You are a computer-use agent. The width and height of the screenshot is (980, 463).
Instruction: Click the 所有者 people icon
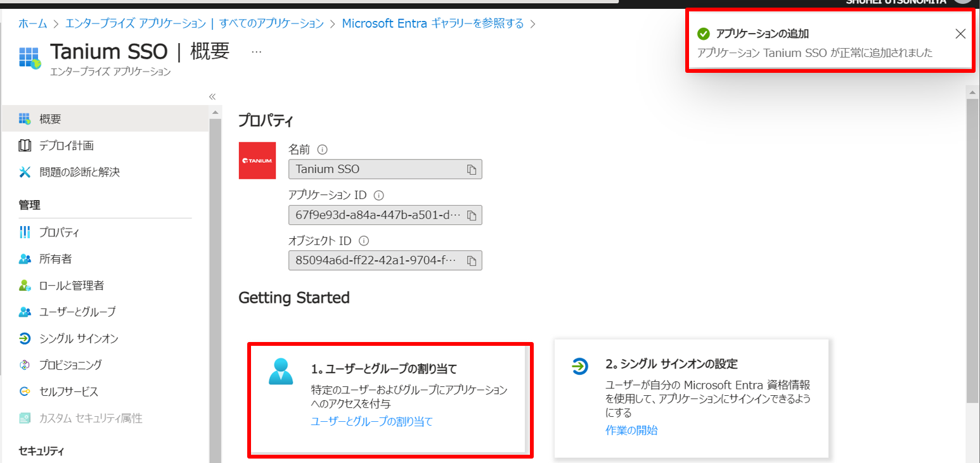[25, 258]
